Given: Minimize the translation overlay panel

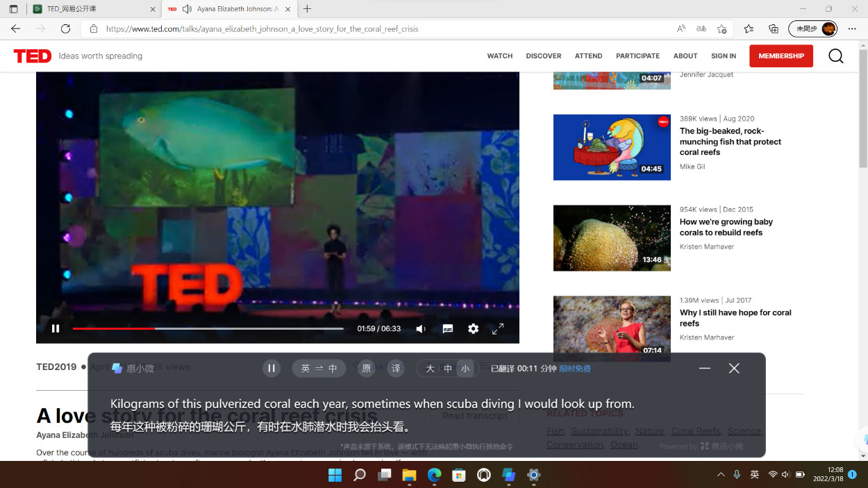Looking at the screenshot, I should (x=705, y=369).
